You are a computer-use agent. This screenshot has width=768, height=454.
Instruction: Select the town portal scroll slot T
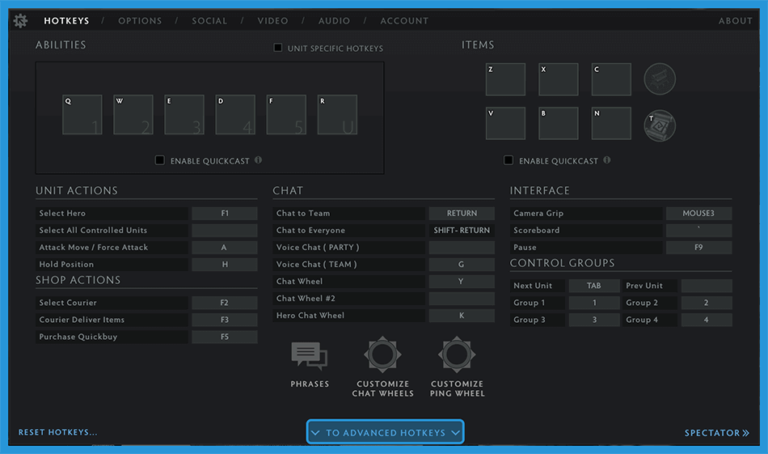[x=660, y=126]
